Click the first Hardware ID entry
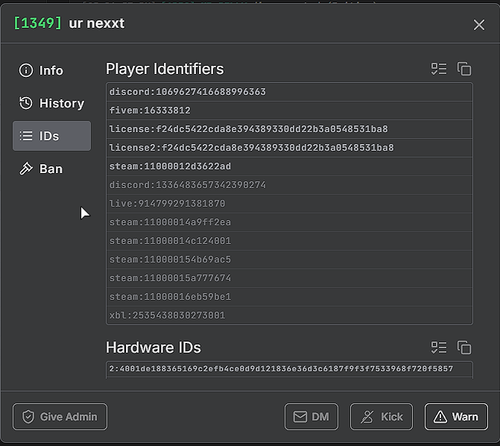 pyautogui.click(x=289, y=369)
